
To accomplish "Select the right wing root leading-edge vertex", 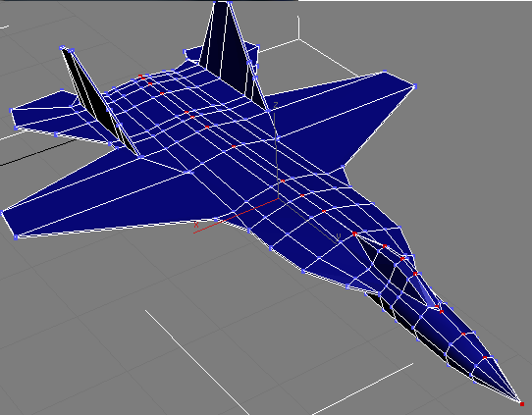I will [343, 167].
